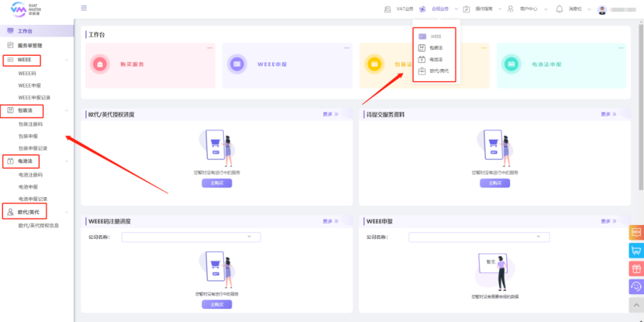This screenshot has width=644, height=322.
Task: Click the eVAT Master logo
Action: (x=25, y=9)
